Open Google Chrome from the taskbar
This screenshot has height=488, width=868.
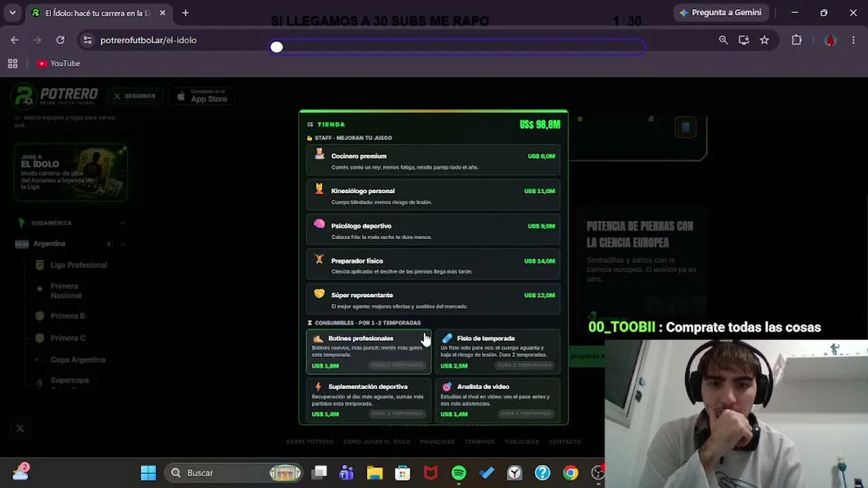(570, 472)
